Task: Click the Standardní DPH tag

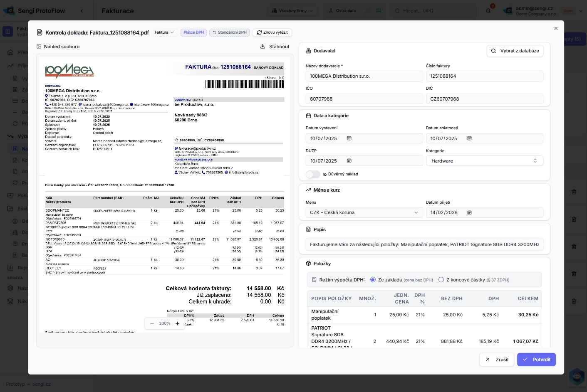Action: click(230, 32)
